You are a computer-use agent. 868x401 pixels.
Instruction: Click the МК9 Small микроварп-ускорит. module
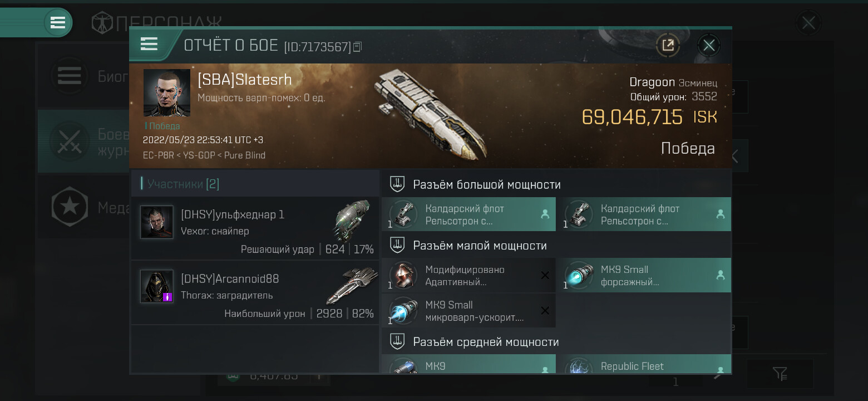click(x=468, y=311)
